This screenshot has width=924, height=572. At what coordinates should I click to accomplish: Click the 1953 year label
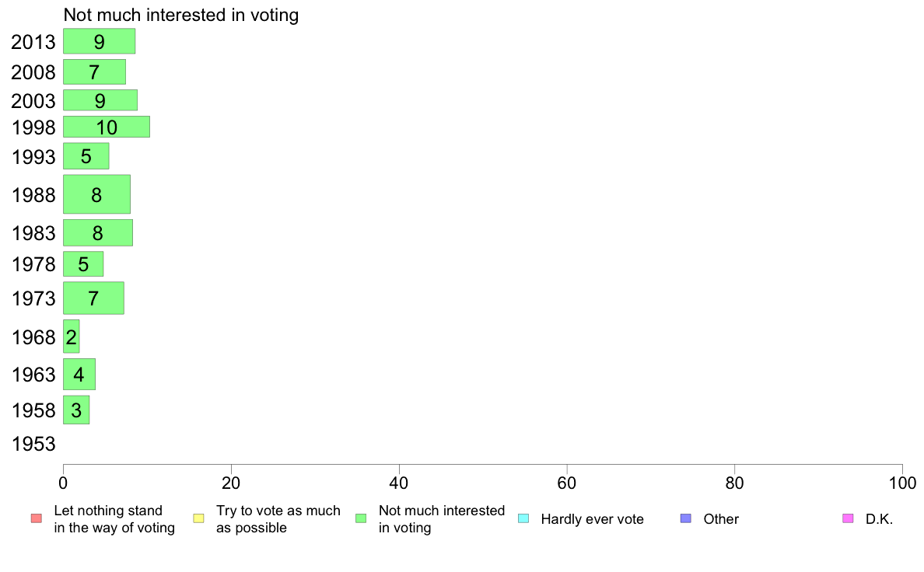(33, 444)
